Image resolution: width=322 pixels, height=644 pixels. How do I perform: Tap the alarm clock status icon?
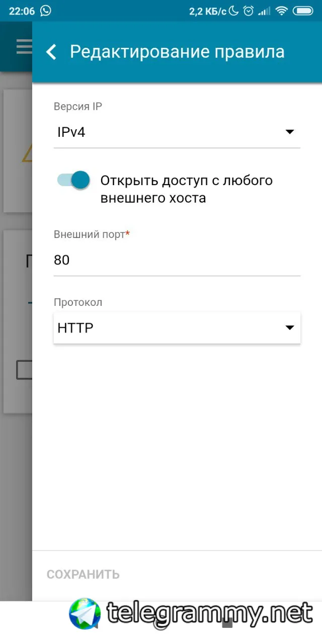[x=248, y=11]
